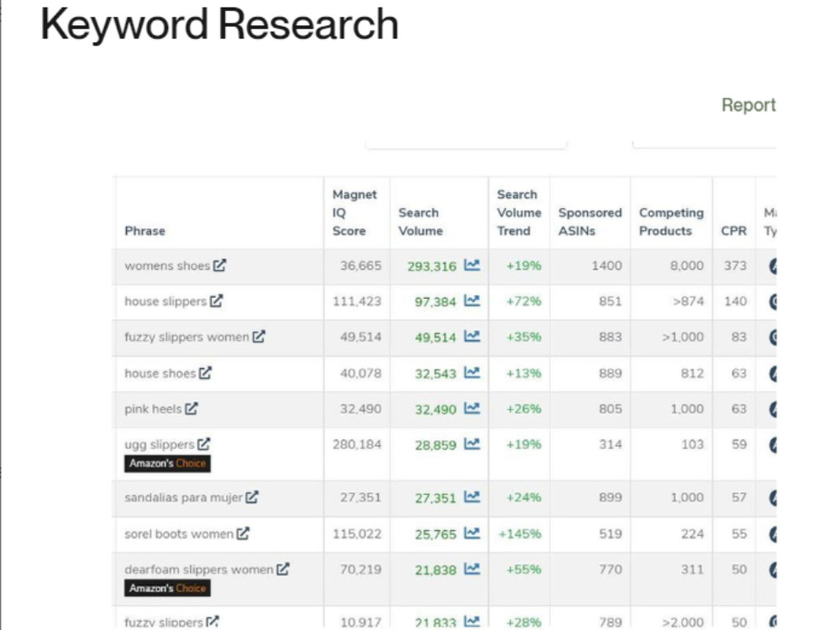The height and width of the screenshot is (630, 840).
Task: Select search volume value 28,859
Action: tap(435, 445)
